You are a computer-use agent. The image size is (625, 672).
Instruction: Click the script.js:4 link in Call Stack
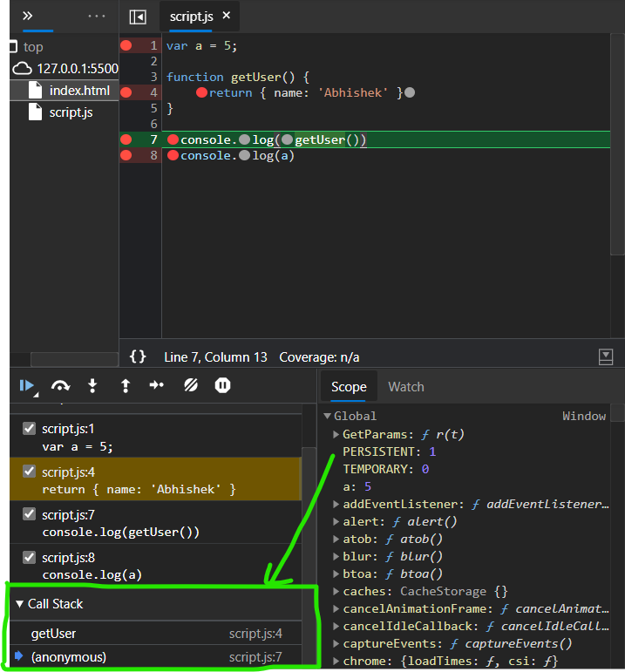tap(255, 634)
